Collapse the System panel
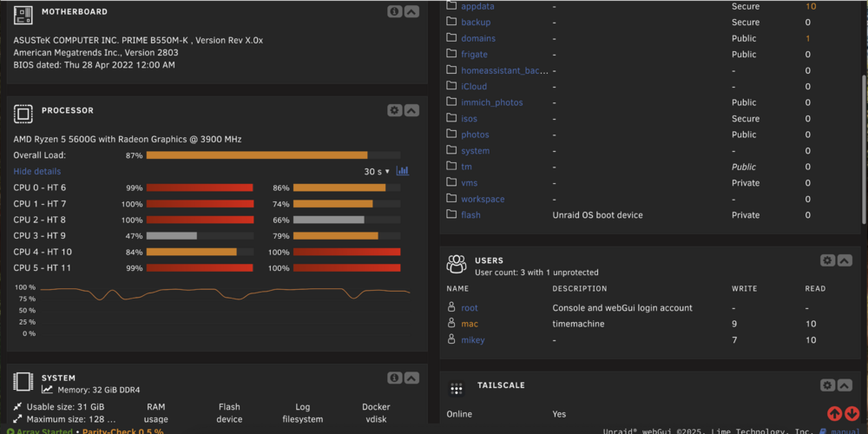Image resolution: width=868 pixels, height=434 pixels. click(x=411, y=378)
